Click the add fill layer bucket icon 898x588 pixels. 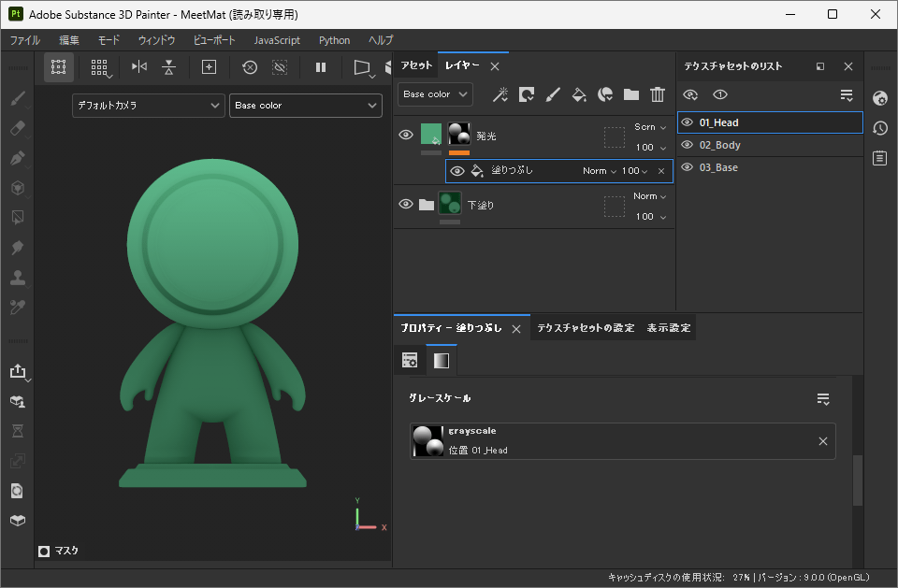point(579,94)
